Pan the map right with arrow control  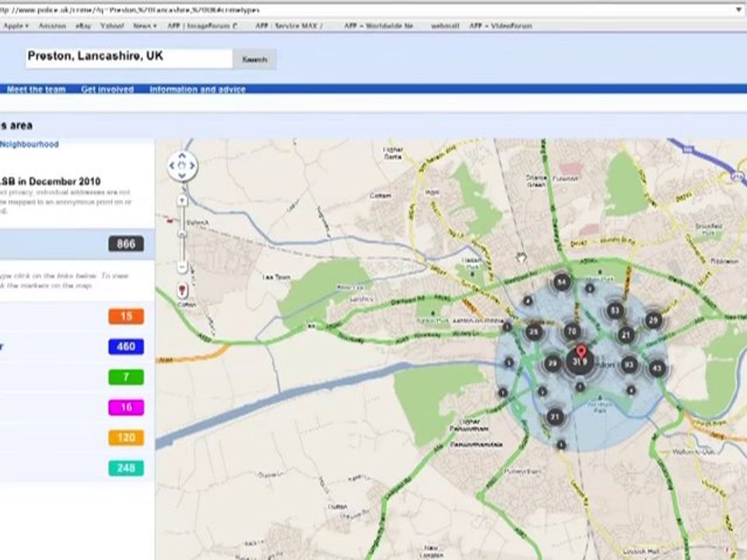pos(192,165)
